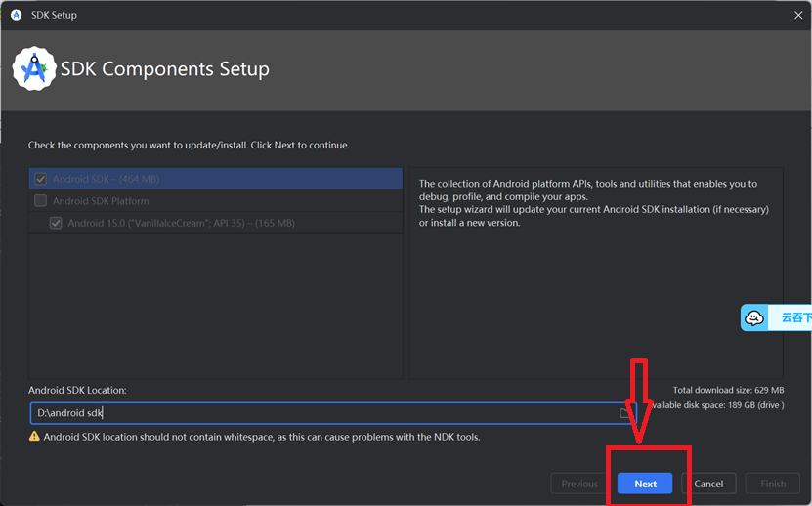
Task: Click the Previous button
Action: point(579,484)
